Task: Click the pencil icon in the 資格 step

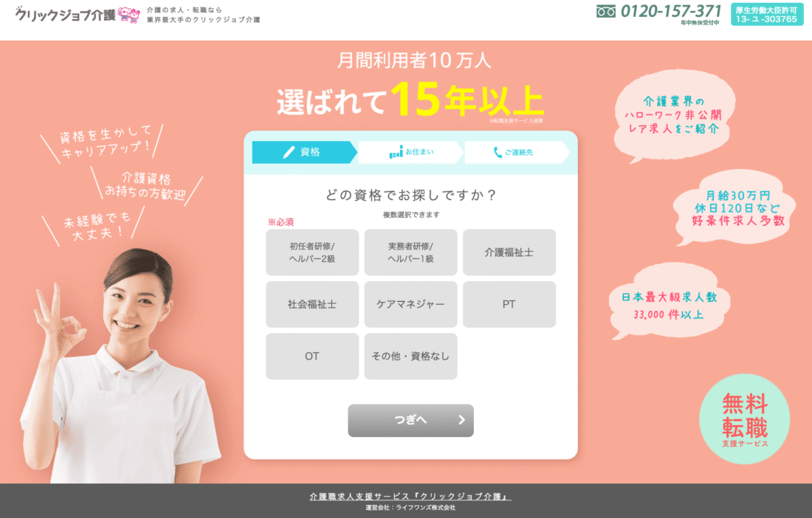Action: click(289, 152)
